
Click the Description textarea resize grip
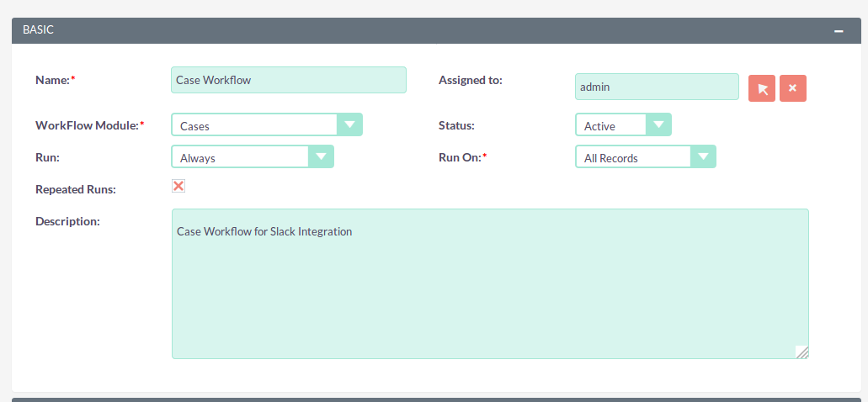802,352
